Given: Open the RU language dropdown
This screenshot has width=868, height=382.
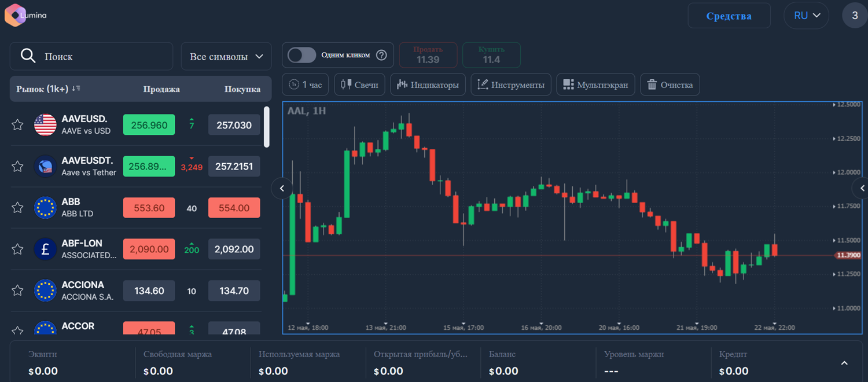Looking at the screenshot, I should pos(807,16).
